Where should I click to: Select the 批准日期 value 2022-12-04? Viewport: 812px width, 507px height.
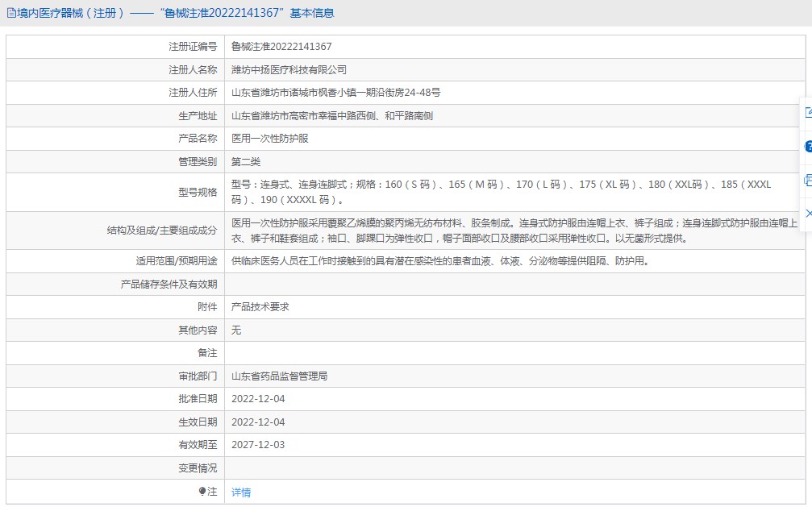point(258,399)
